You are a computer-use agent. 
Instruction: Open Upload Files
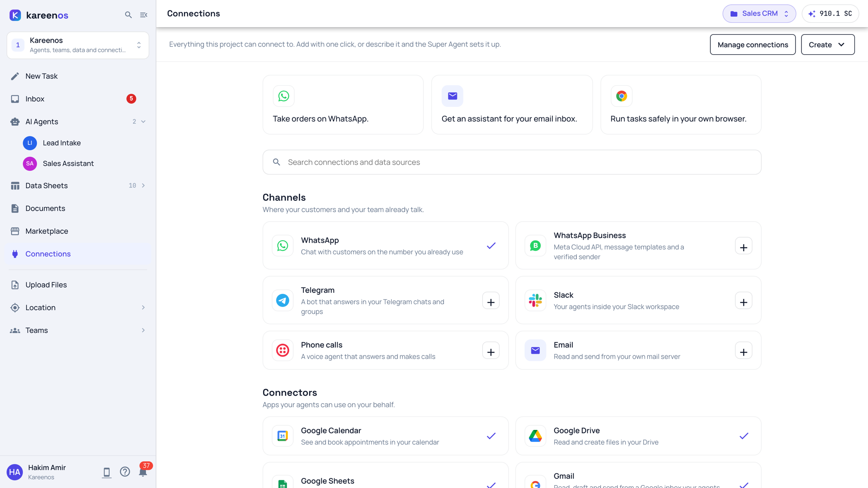pyautogui.click(x=78, y=285)
